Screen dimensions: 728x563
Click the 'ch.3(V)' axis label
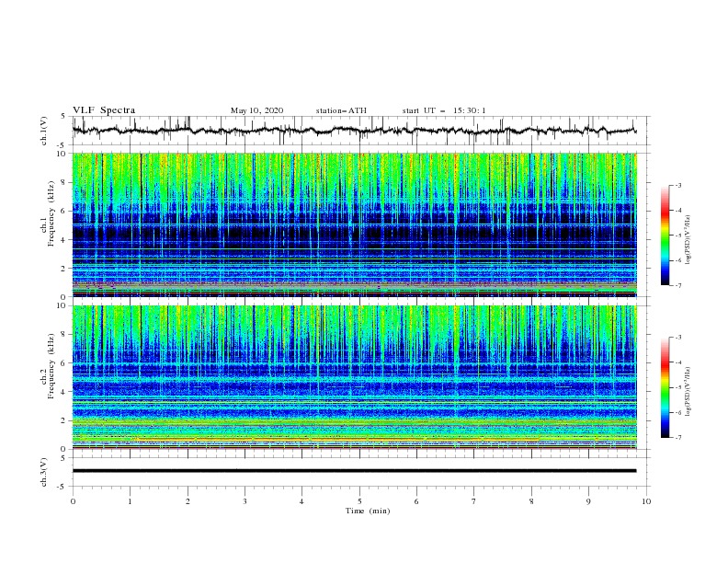44,472
